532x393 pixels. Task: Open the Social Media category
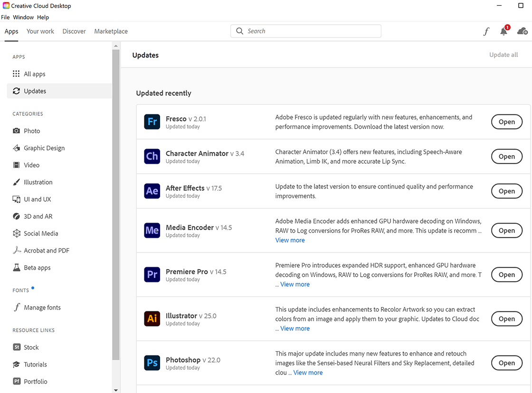59,234
